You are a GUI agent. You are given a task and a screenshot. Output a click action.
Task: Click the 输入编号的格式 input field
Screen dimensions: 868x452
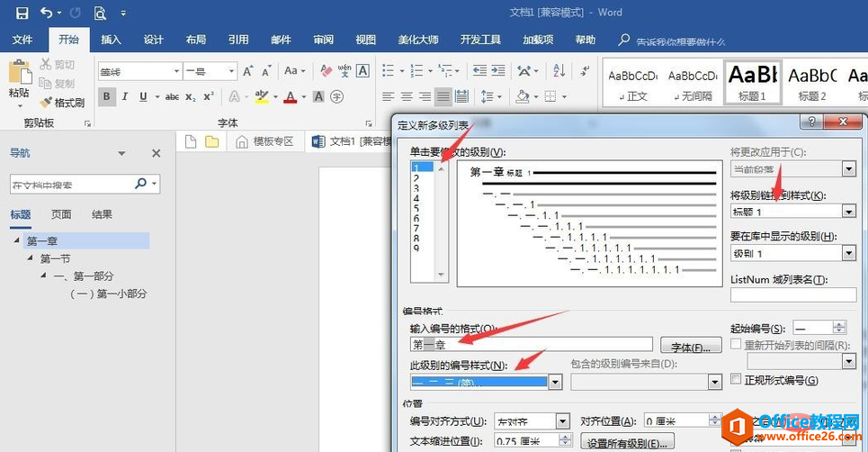531,344
